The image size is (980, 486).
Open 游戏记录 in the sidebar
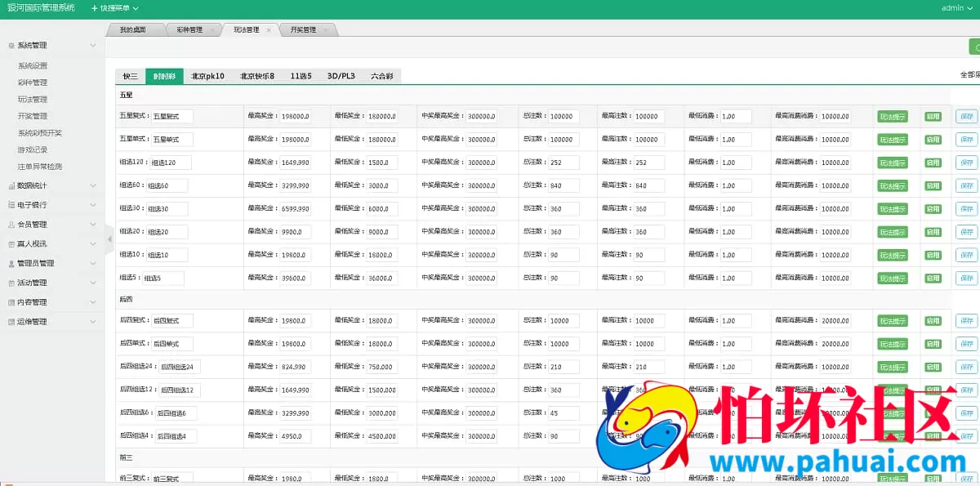click(x=33, y=149)
